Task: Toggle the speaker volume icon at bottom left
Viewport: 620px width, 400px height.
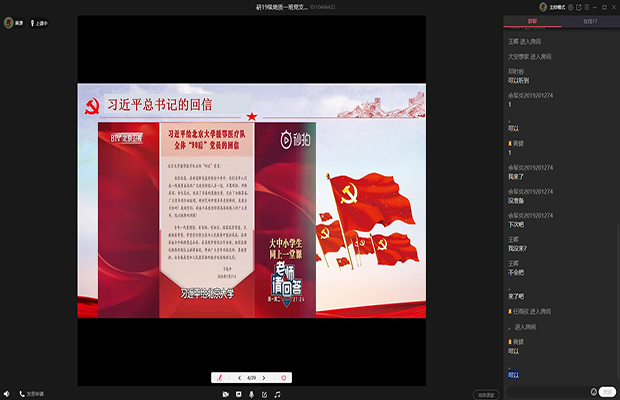Action: [x=7, y=394]
